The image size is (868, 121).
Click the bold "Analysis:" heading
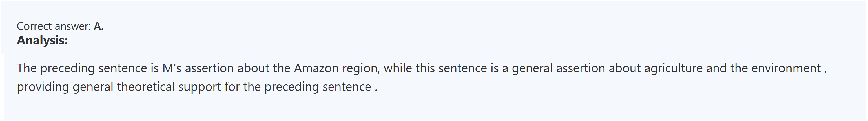pos(42,41)
